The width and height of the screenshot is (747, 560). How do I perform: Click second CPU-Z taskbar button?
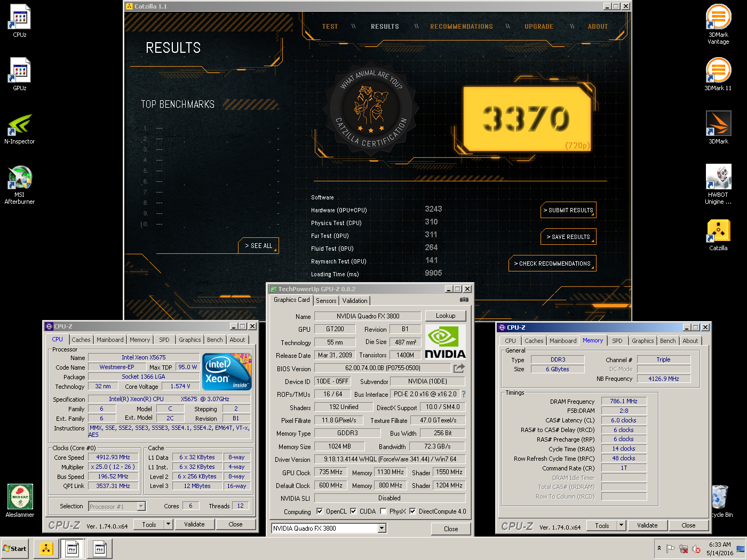pos(99,548)
